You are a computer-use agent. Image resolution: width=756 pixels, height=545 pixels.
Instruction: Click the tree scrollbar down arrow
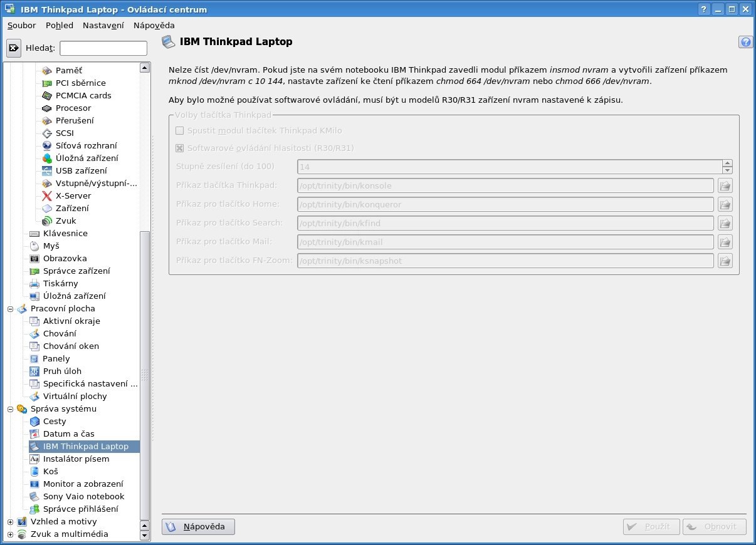[145, 536]
